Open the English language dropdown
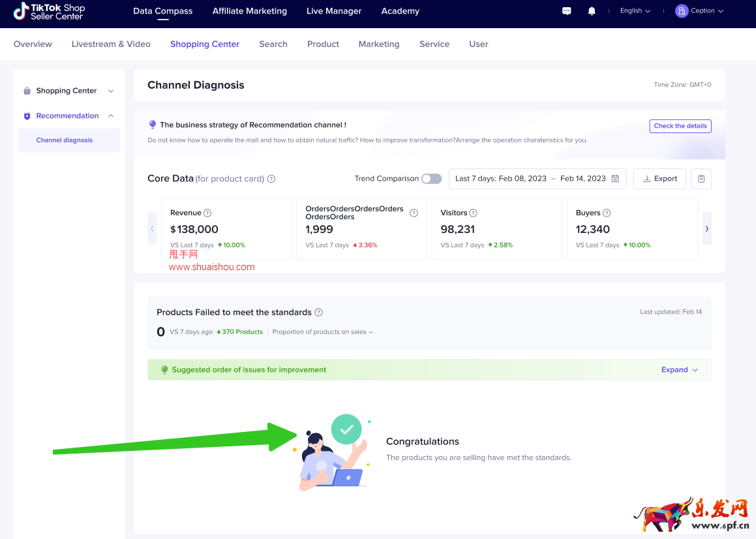The width and height of the screenshot is (756, 539). click(635, 11)
